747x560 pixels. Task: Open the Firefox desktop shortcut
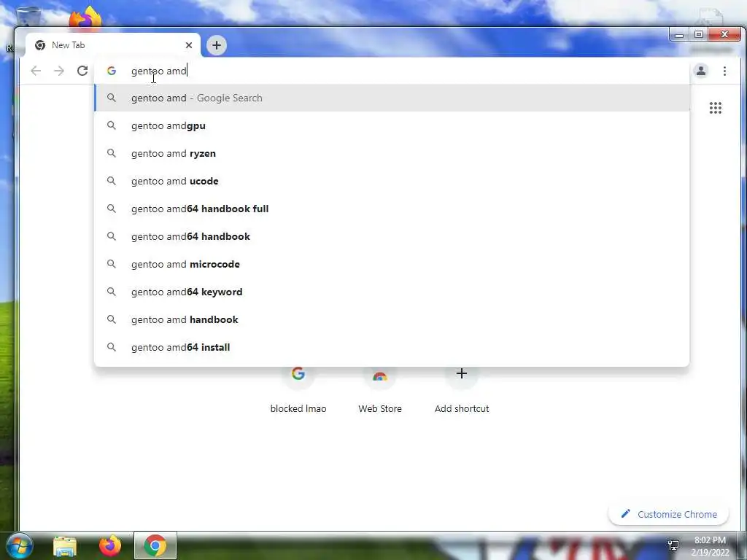pos(85,18)
